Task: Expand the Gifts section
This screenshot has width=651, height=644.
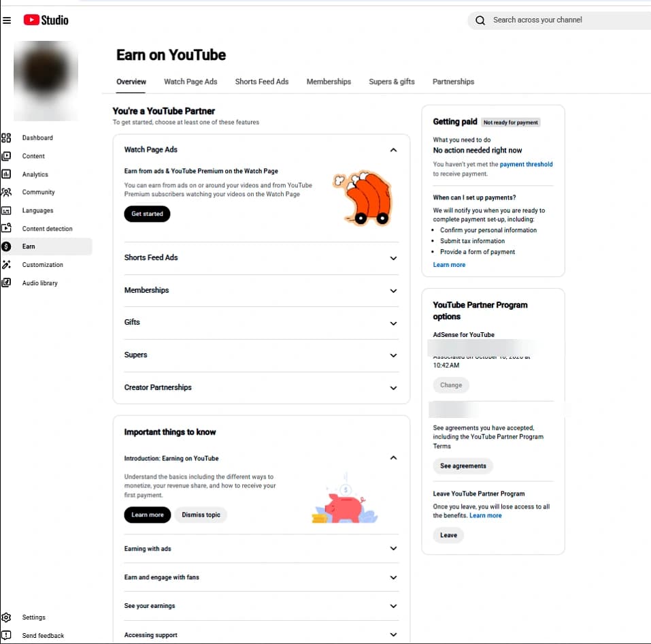Action: 393,323
